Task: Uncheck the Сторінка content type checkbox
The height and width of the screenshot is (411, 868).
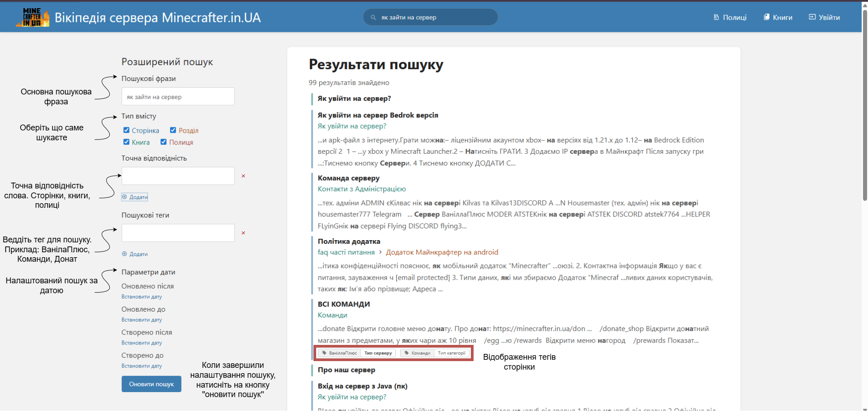Action: pos(126,130)
